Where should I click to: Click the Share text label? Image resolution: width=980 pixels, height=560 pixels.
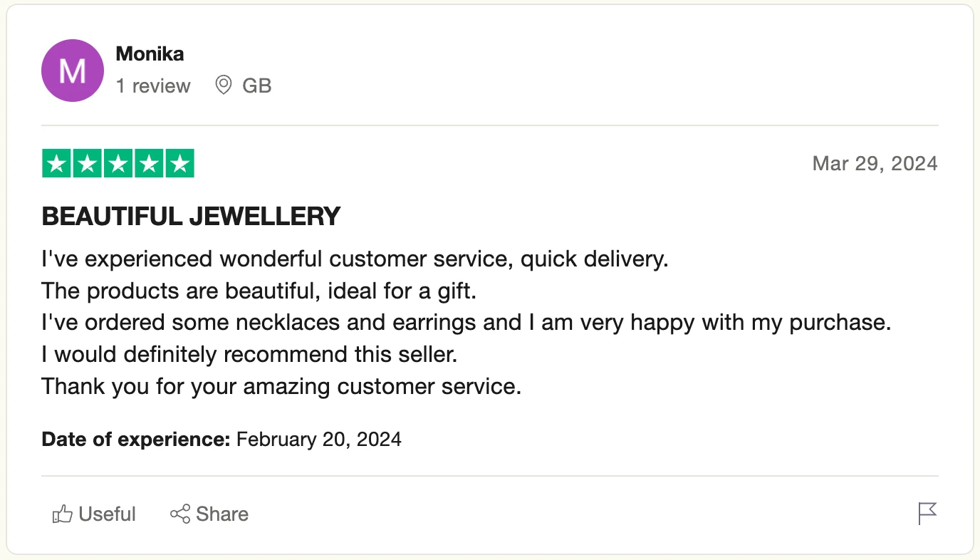tap(222, 514)
